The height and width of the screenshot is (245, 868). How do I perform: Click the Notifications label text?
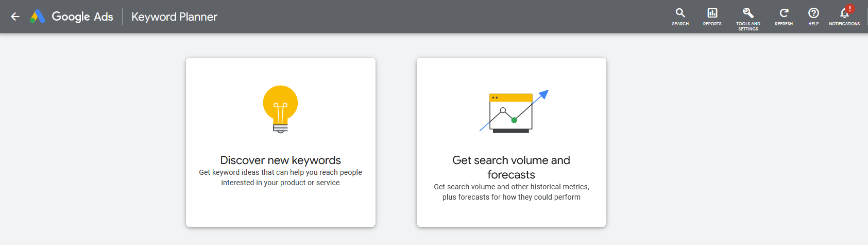[x=844, y=24]
